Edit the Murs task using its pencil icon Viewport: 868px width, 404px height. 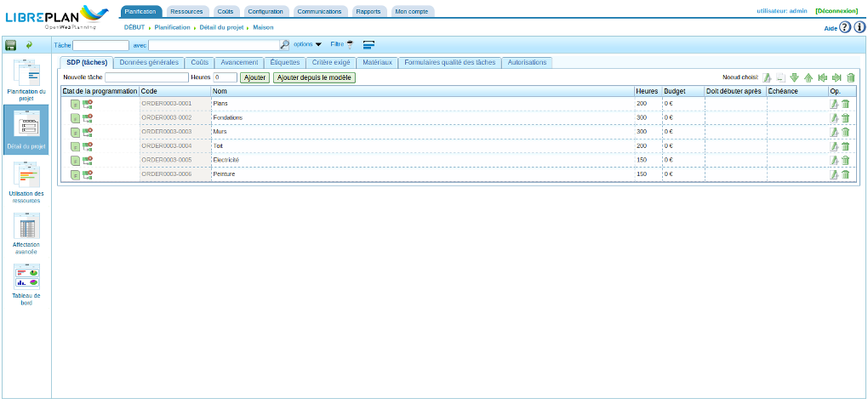[x=834, y=132]
